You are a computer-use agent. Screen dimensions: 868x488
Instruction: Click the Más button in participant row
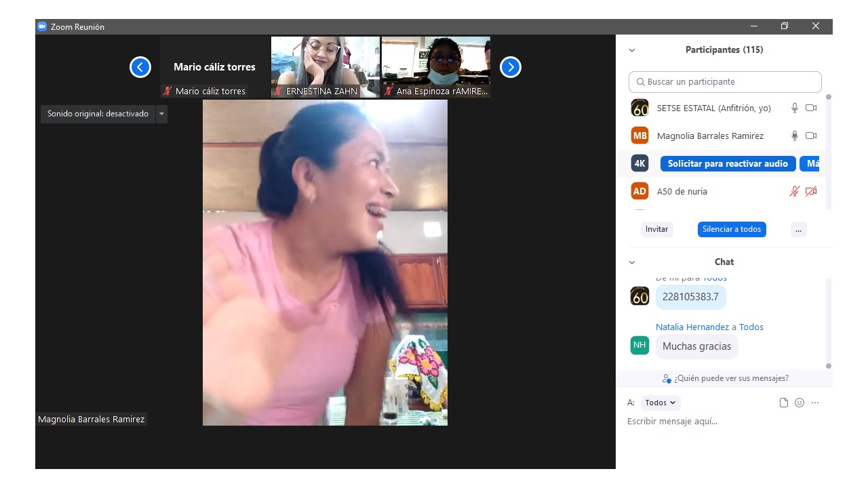(x=810, y=163)
